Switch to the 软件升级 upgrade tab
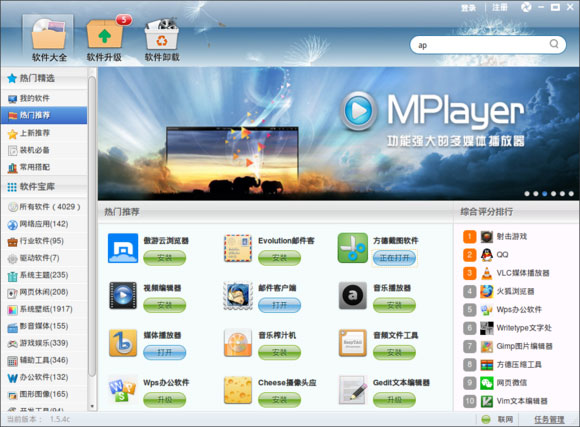Screen dimensions: 580x427 click(104, 40)
